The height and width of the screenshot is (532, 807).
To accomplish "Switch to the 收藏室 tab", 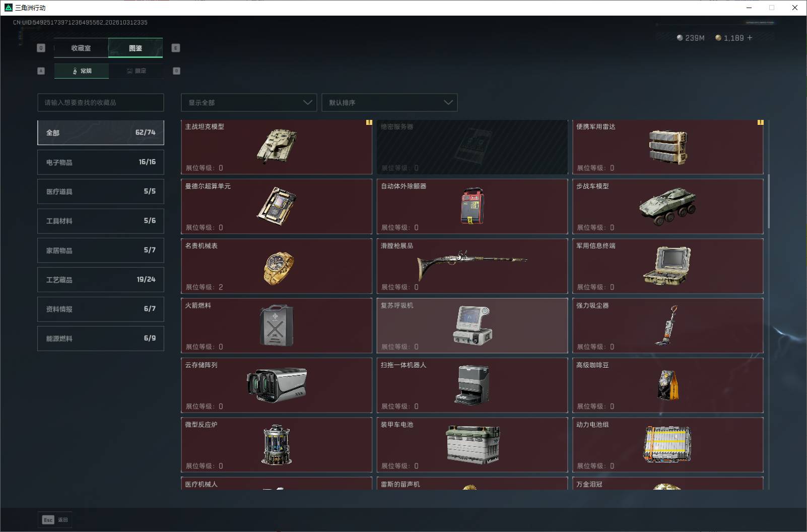I will tap(81, 48).
